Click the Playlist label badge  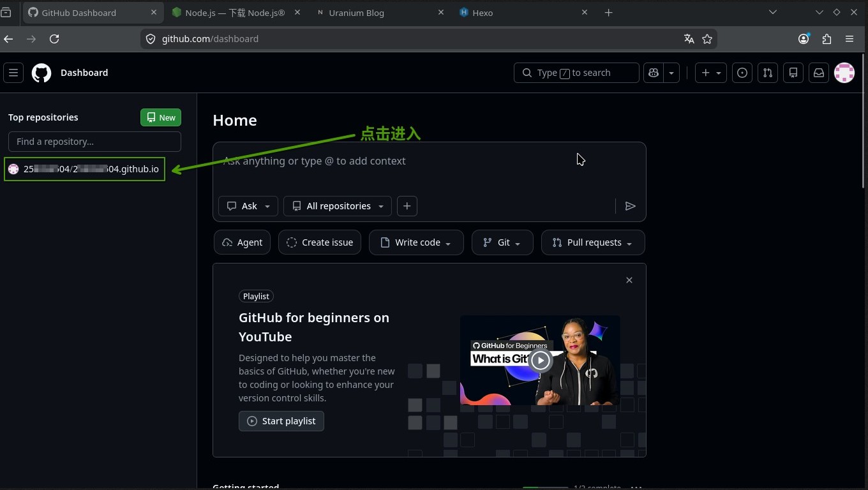[256, 296]
